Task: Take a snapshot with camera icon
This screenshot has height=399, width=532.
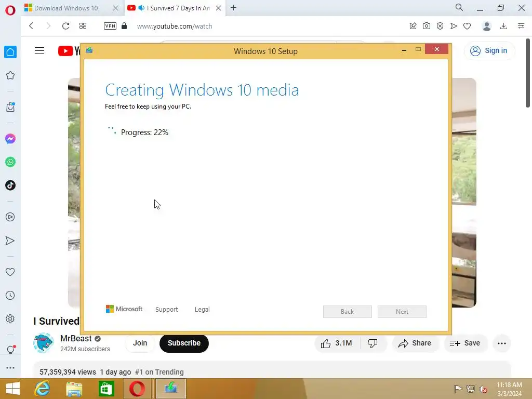Action: point(427,26)
